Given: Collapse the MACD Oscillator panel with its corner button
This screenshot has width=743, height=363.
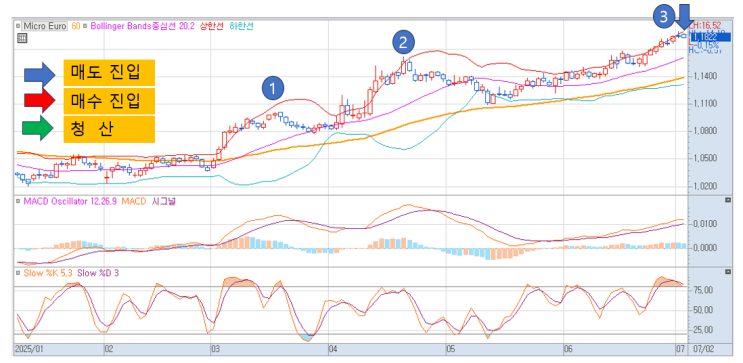Looking at the screenshot, I should point(728,200).
